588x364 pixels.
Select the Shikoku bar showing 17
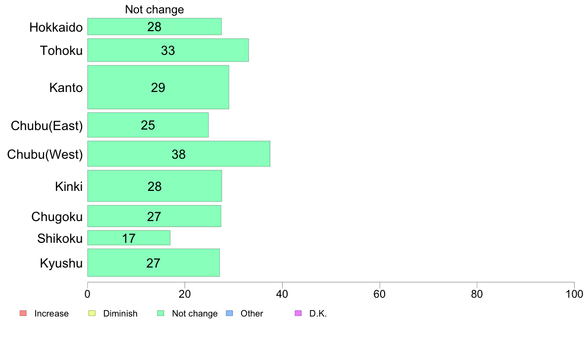pos(129,238)
